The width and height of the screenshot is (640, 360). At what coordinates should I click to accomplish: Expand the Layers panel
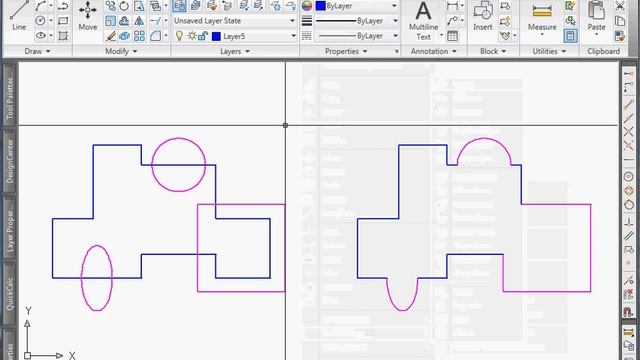click(235, 51)
